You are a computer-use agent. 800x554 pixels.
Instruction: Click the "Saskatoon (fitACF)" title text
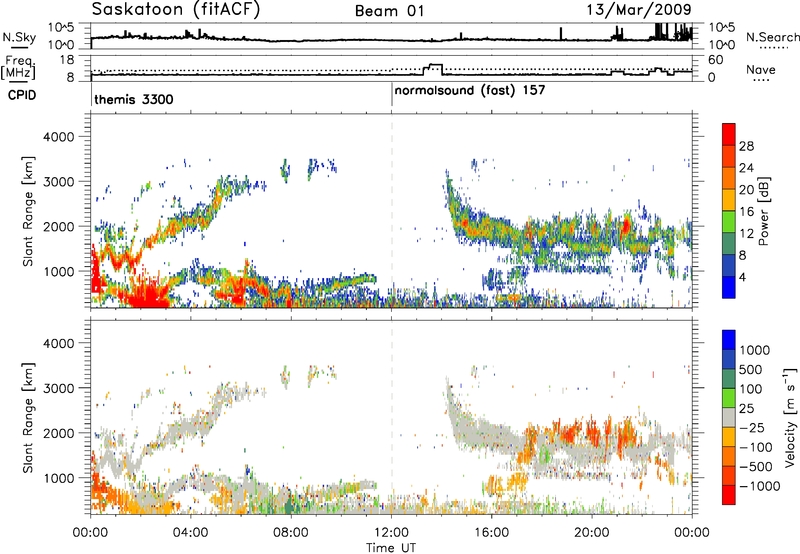pos(176,10)
